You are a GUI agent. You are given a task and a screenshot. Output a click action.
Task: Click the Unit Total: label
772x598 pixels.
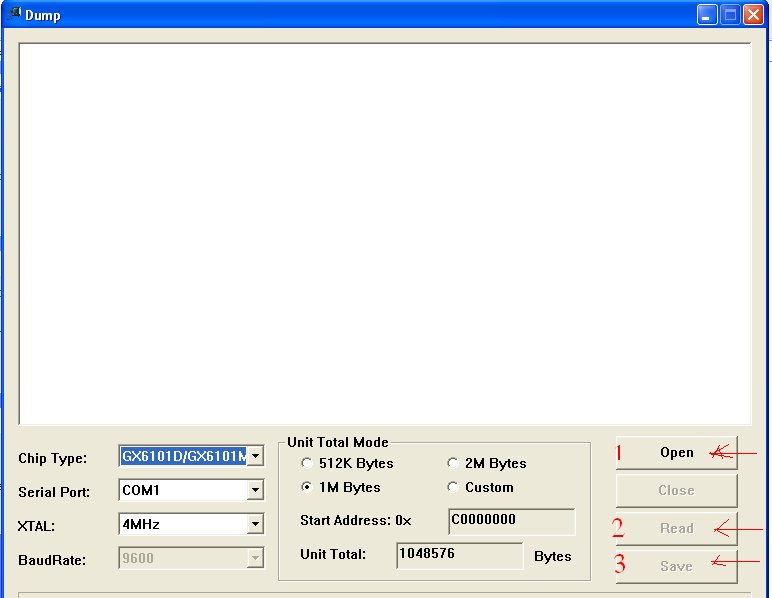(333, 554)
